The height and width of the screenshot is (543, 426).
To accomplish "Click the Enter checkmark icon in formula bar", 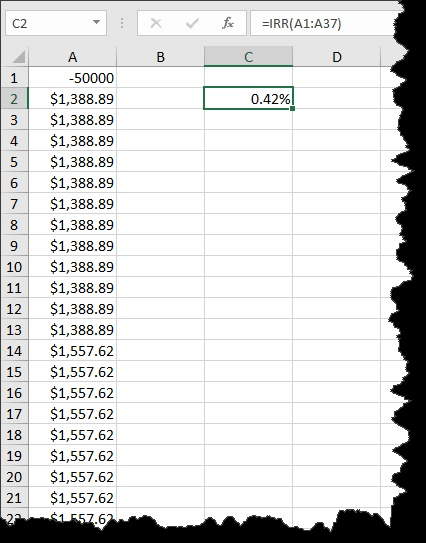I will [x=192, y=24].
